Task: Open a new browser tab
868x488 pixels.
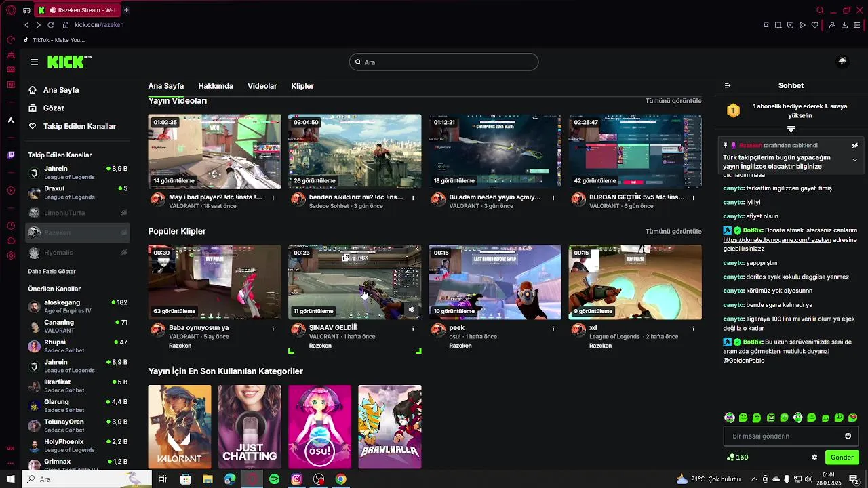Action: point(126,10)
